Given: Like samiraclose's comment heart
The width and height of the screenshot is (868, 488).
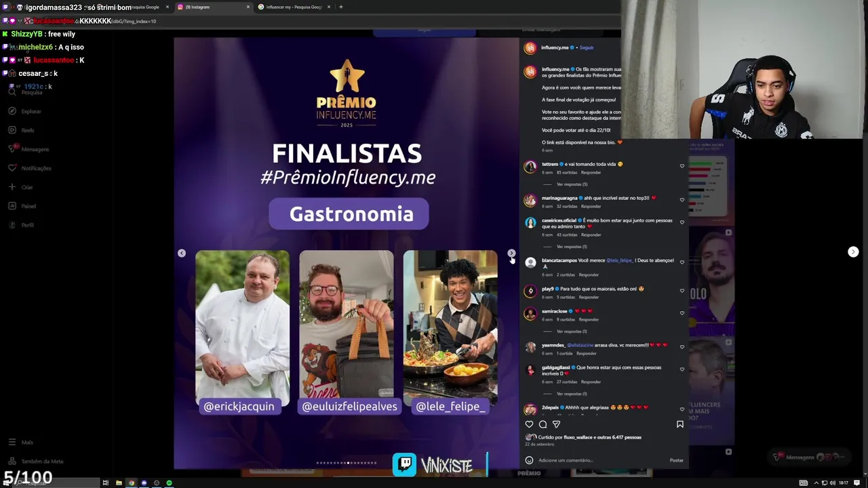Looking at the screenshot, I should (682, 313).
